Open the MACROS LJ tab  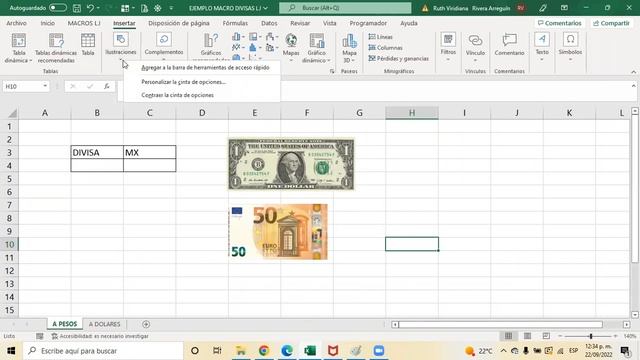pos(84,23)
